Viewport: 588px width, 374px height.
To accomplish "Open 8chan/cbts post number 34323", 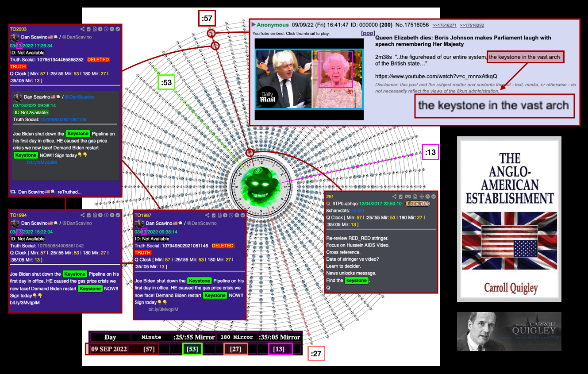I will [358, 211].
